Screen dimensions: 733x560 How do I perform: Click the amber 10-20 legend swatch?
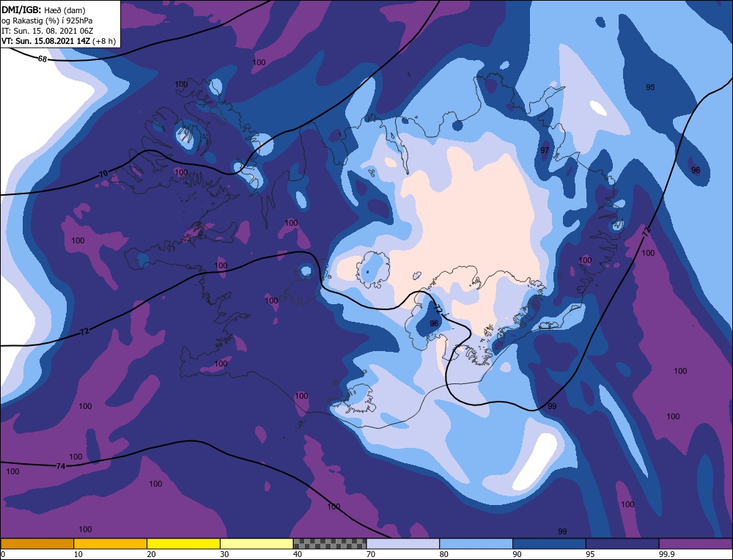tap(111, 543)
